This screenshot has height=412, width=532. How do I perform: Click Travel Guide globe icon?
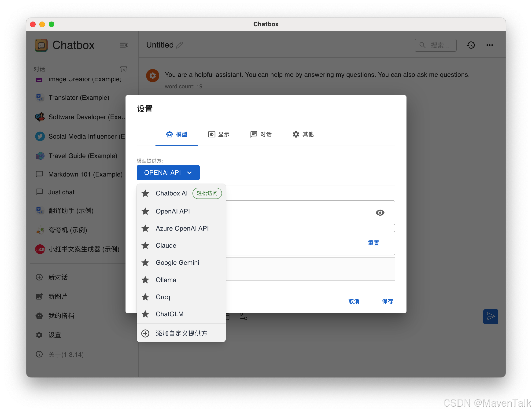click(x=40, y=156)
